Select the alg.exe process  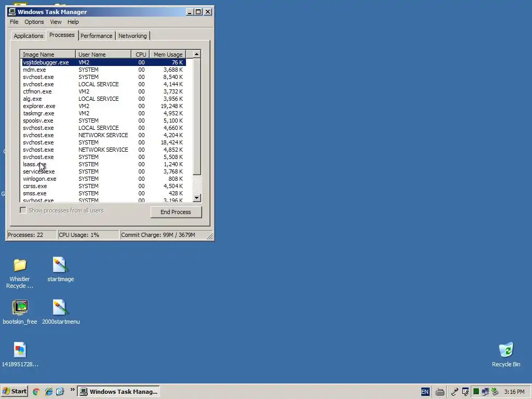pos(103,99)
